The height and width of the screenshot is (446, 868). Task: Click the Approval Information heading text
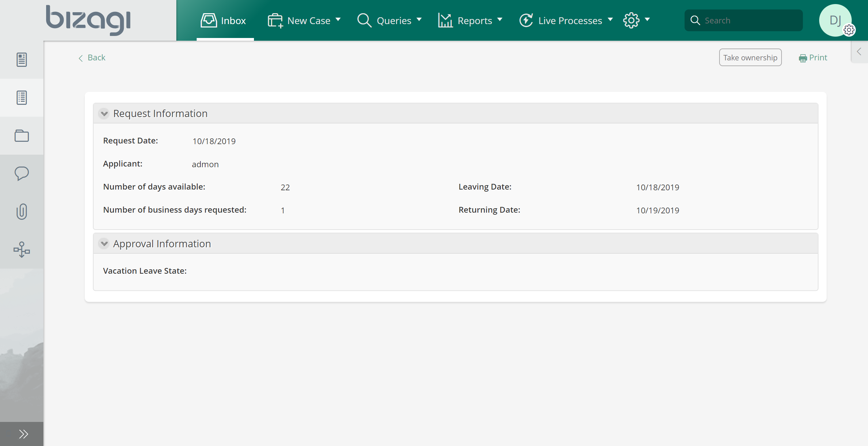(x=162, y=244)
